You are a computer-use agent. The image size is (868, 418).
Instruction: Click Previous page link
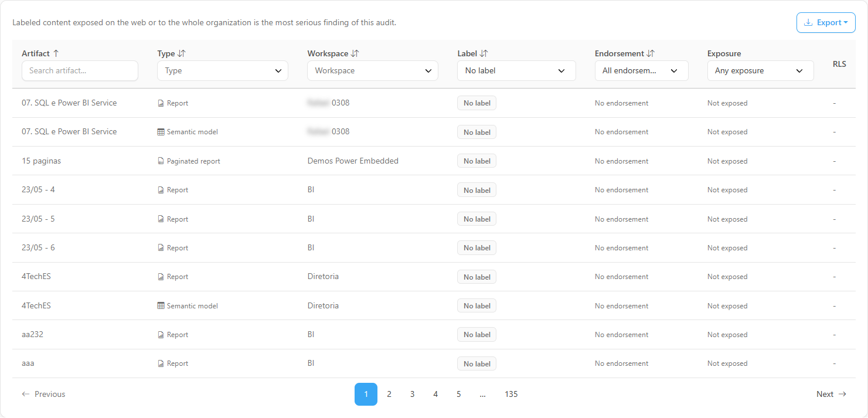[43, 395]
